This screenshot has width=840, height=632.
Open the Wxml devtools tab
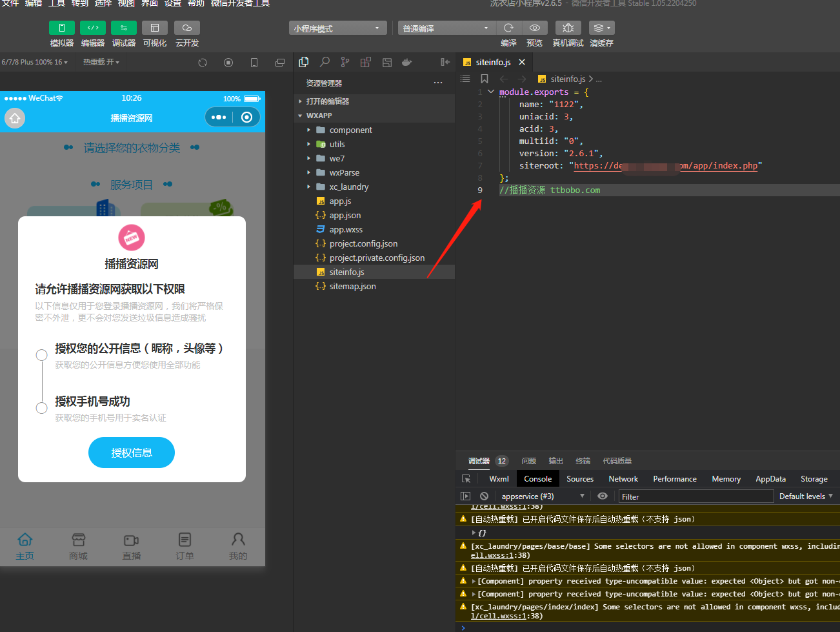point(499,479)
